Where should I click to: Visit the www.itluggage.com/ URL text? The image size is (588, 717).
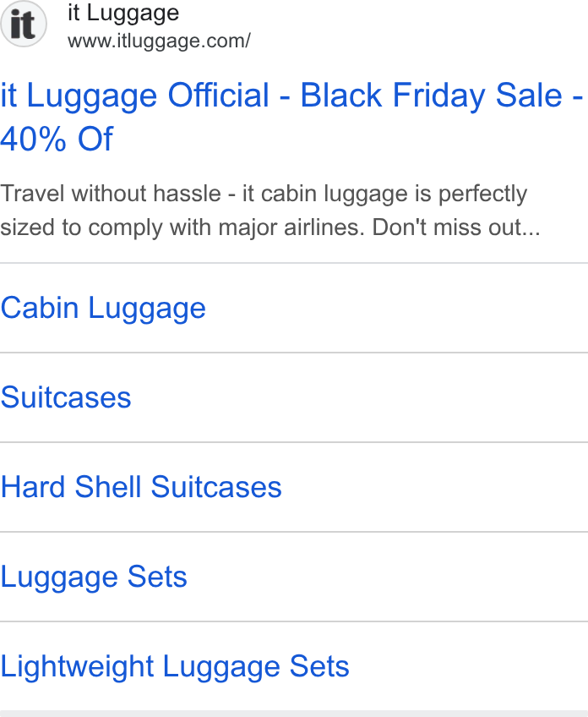tap(159, 41)
